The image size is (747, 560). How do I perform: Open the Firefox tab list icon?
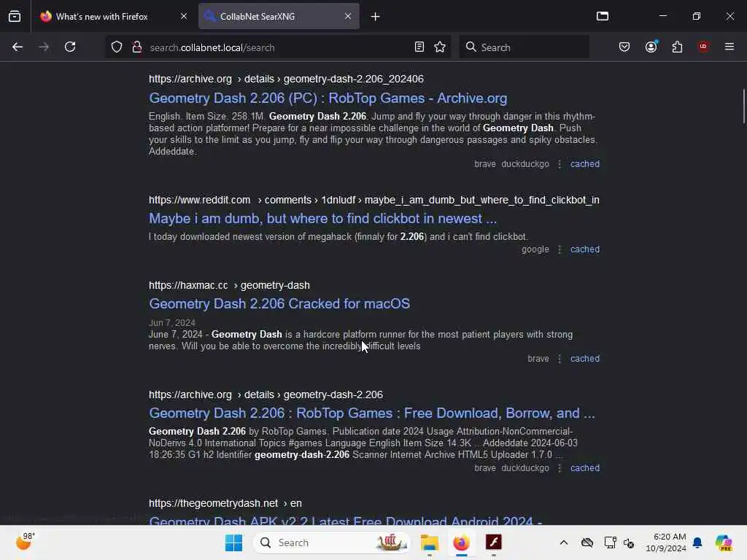point(15,16)
